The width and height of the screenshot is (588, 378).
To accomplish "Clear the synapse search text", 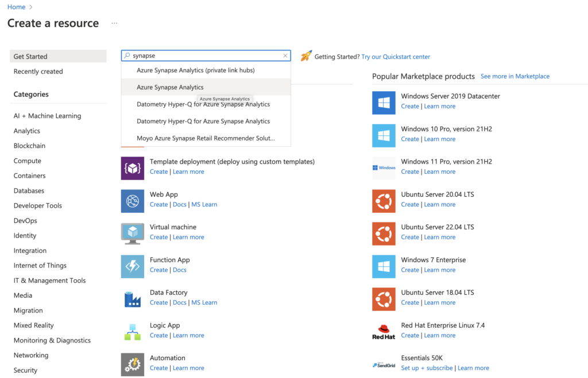I will [x=285, y=56].
